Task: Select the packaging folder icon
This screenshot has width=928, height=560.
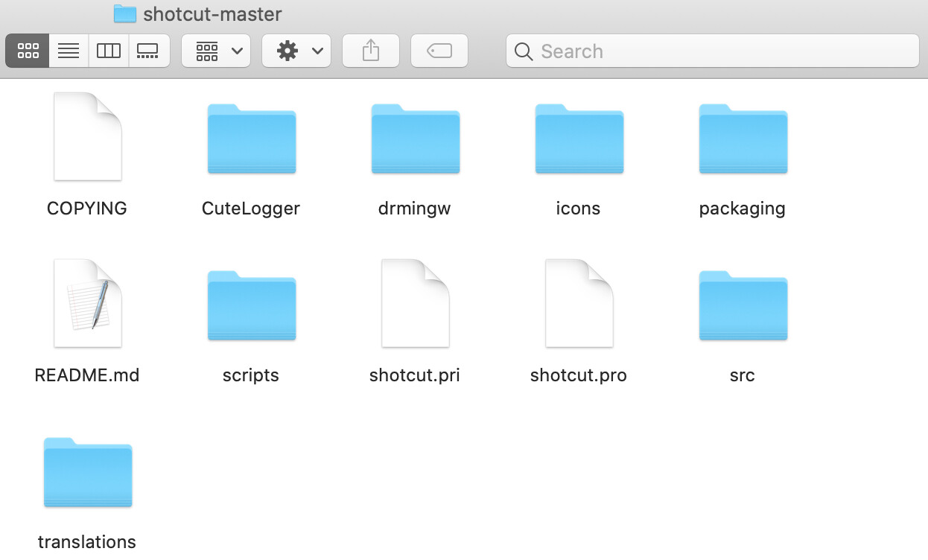Action: point(743,139)
